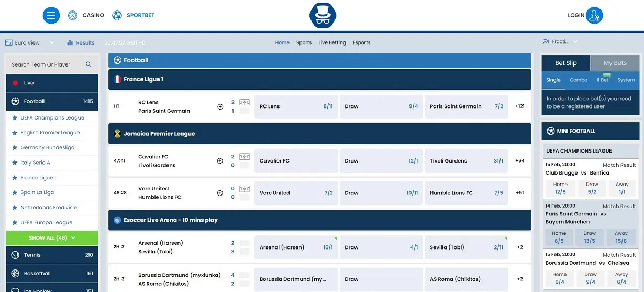Open the Fractional odds format dropdown
Screen dimensions: 644x292
coord(560,41)
